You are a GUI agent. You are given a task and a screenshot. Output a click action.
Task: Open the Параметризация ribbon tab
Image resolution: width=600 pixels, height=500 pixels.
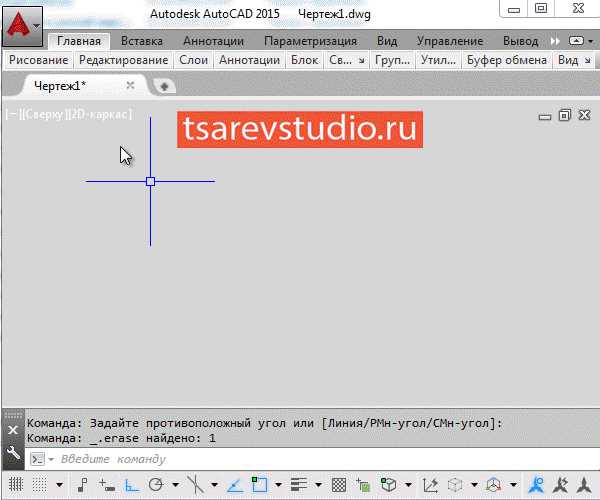[x=310, y=41]
